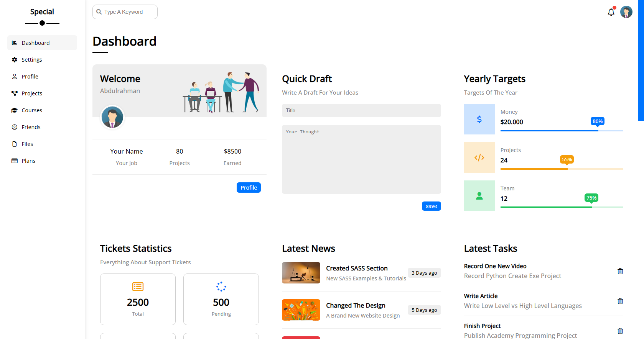Click the draft Title input field
Screen dimensions: 644x339
pyautogui.click(x=361, y=110)
